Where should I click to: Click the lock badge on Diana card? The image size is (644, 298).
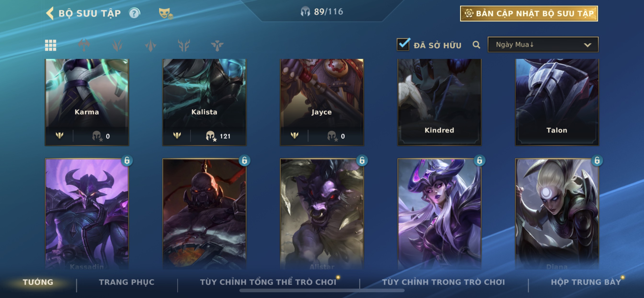tap(597, 160)
